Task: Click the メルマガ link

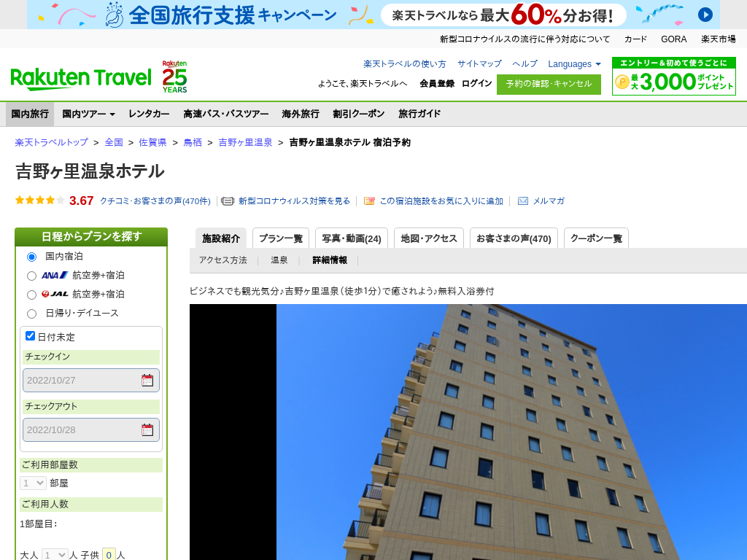Action: coord(549,201)
